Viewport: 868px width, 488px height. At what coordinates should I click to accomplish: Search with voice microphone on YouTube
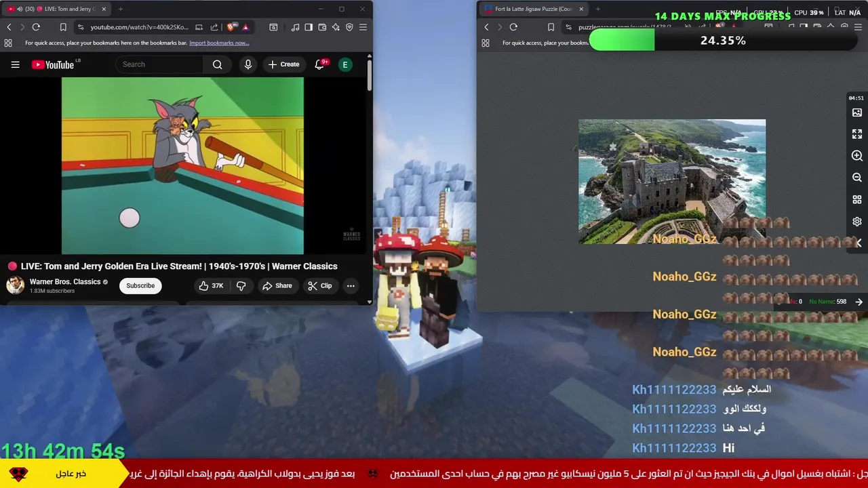pos(248,64)
